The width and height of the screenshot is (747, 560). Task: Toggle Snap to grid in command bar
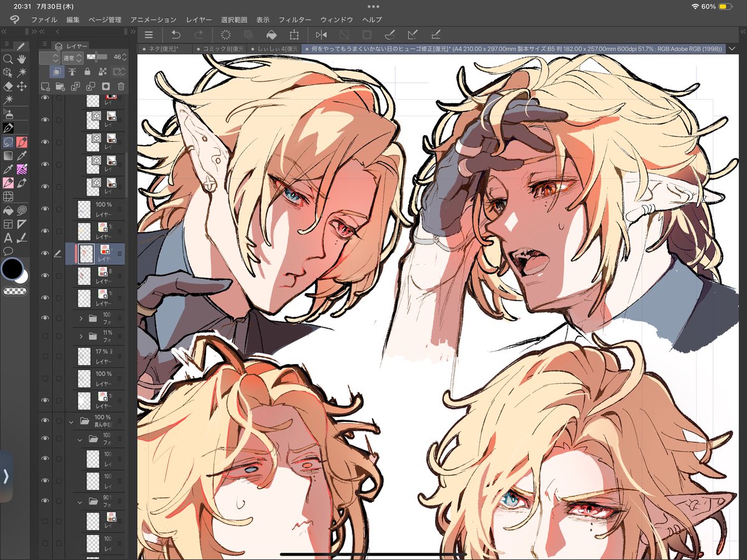click(436, 35)
